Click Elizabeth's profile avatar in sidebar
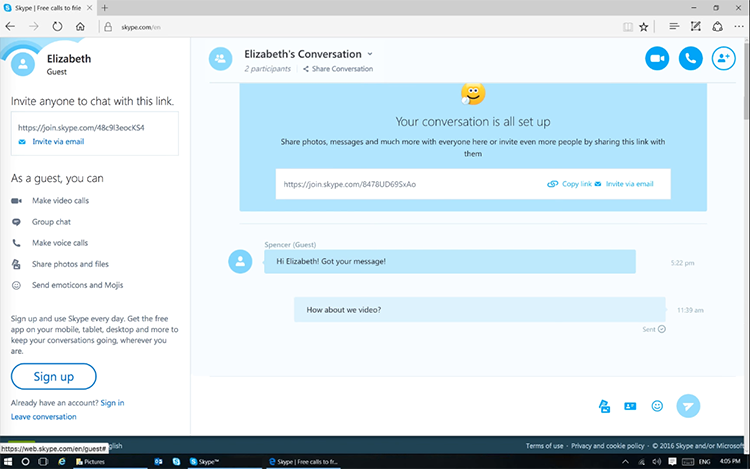Image resolution: width=750 pixels, height=469 pixels. pos(22,64)
